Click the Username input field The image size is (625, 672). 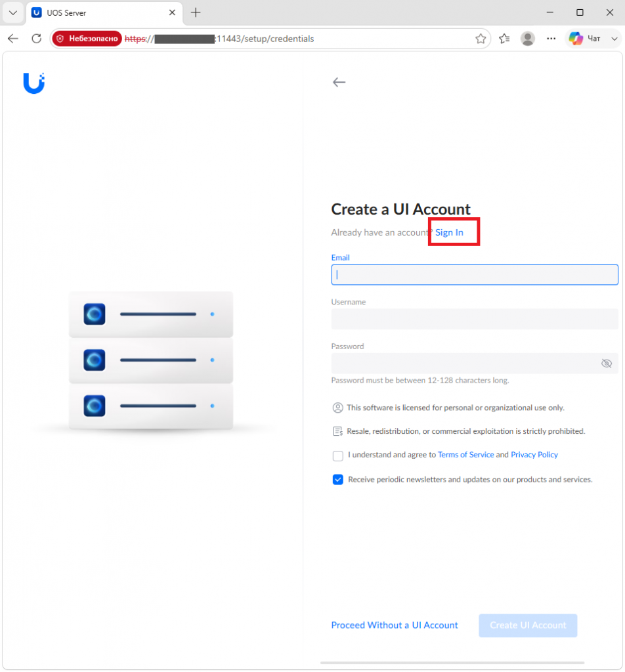[475, 320]
